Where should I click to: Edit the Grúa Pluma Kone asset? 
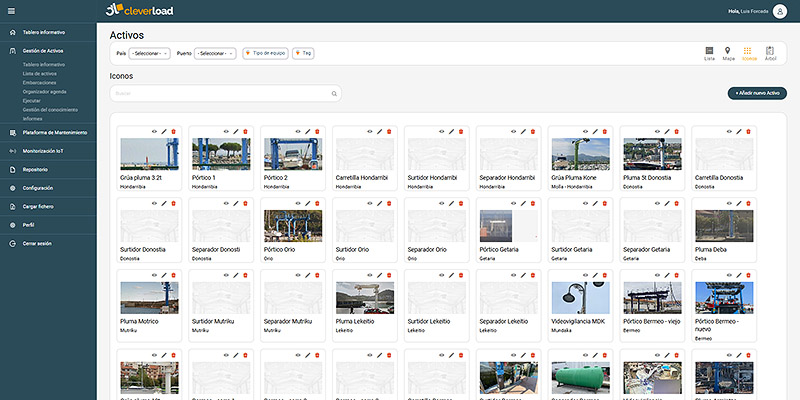coord(595,132)
